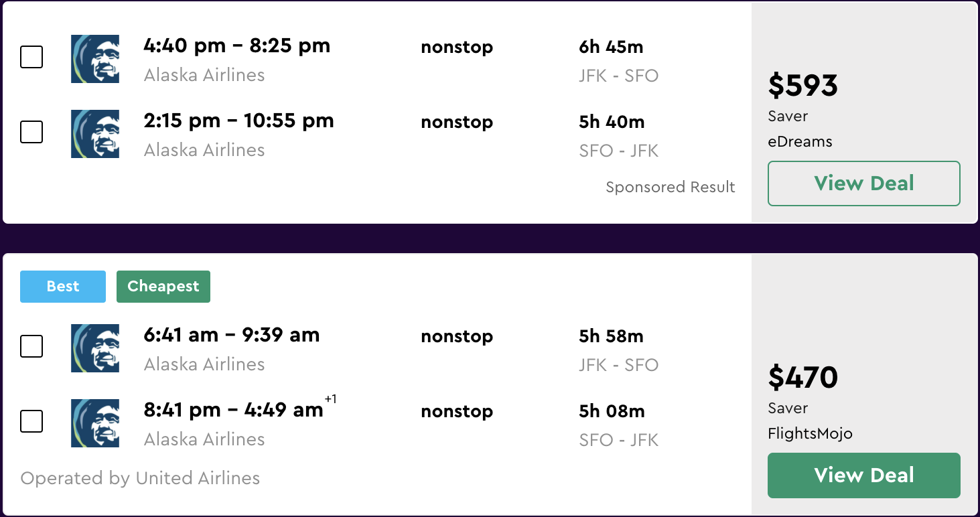This screenshot has height=517, width=980.
Task: Select the 6:41 am – 9:39 am checkbox
Action: [31, 346]
